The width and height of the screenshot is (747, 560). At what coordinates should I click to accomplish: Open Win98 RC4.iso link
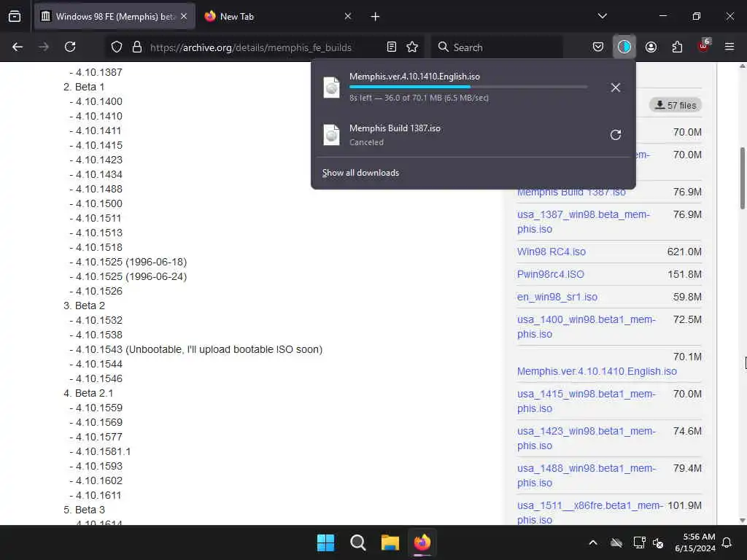tap(551, 252)
